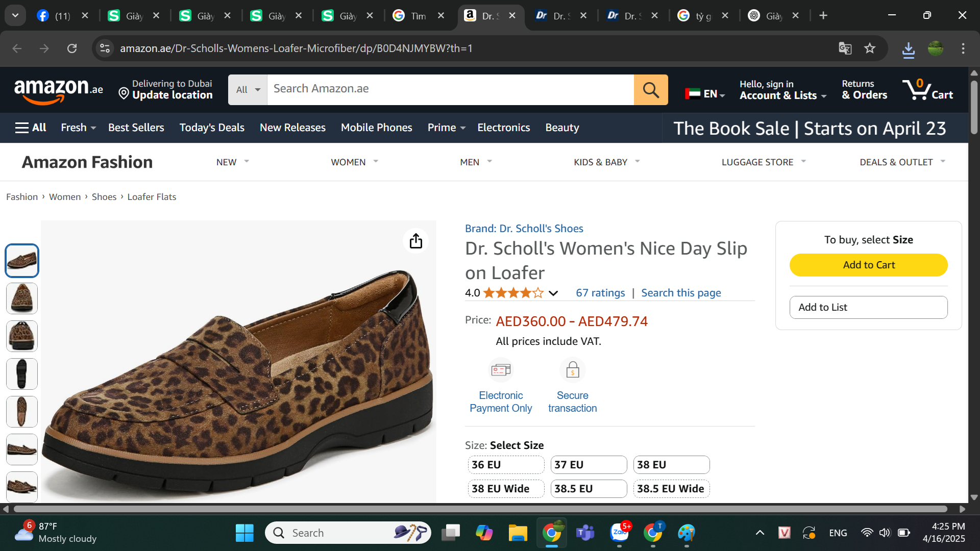Screen dimensions: 980x551
Task: Open the 67 ratings link
Action: tap(600, 293)
